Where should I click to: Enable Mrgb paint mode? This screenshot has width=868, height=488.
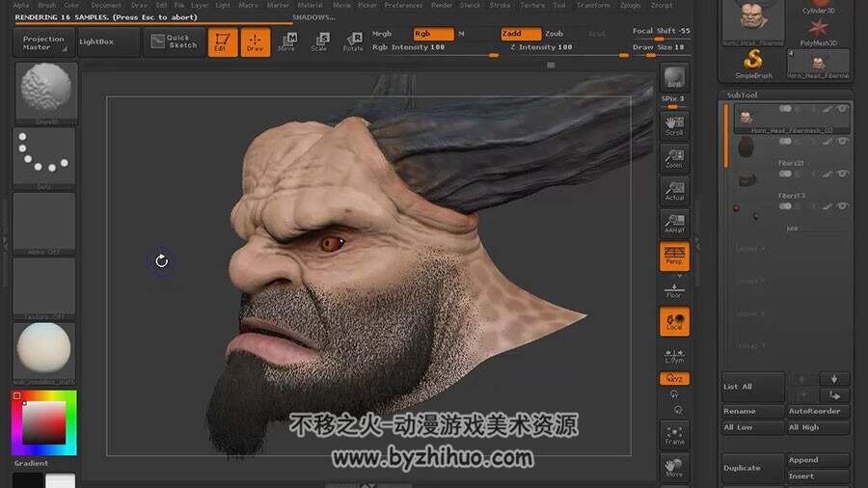382,34
